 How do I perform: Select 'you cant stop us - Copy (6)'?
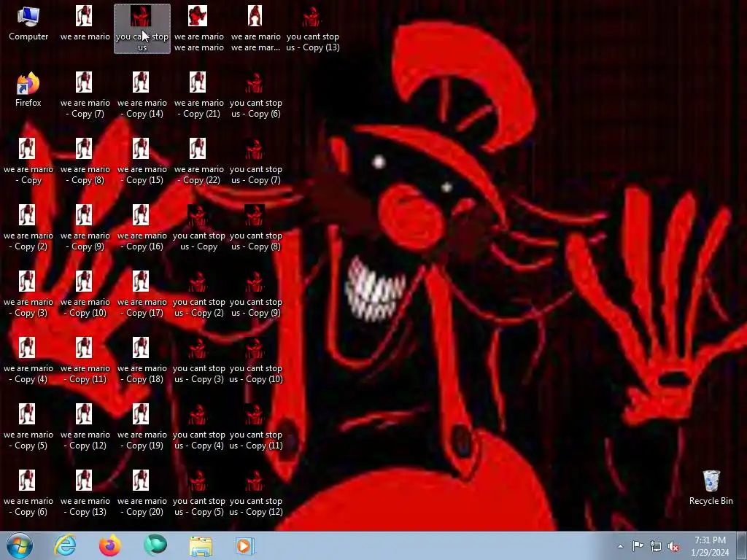point(256,95)
